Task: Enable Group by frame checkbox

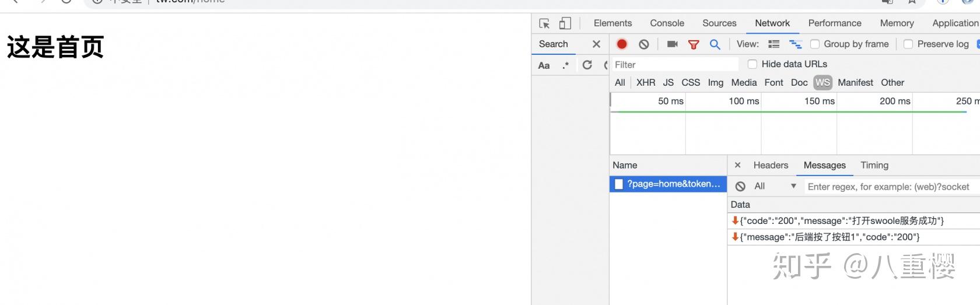Action: (815, 44)
